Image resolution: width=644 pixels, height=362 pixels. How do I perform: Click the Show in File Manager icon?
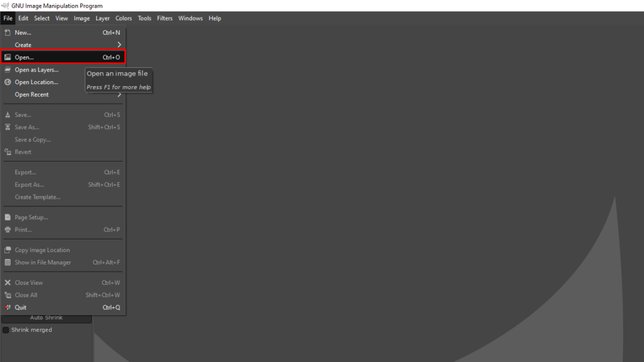click(8, 262)
